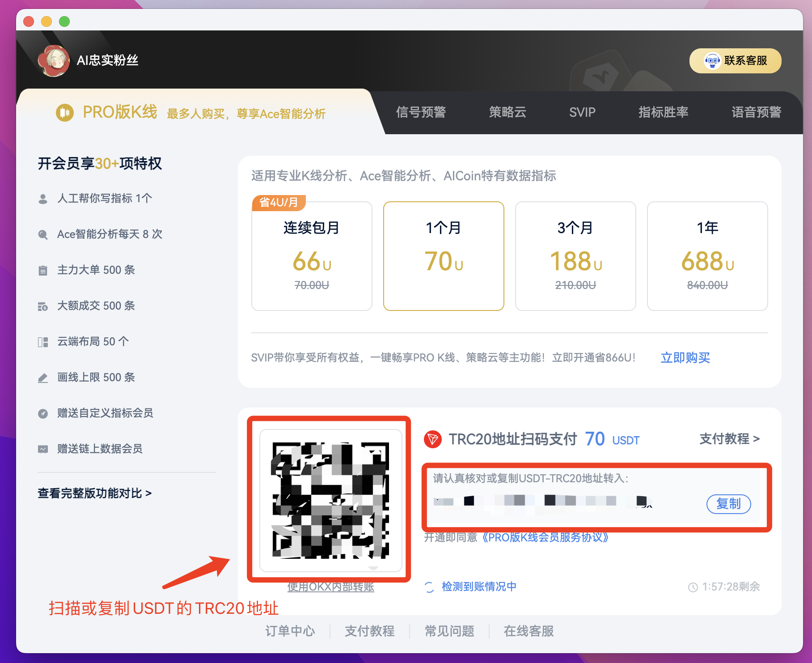
Task: Click the layout icon beside 云端布局
Action: click(x=43, y=342)
